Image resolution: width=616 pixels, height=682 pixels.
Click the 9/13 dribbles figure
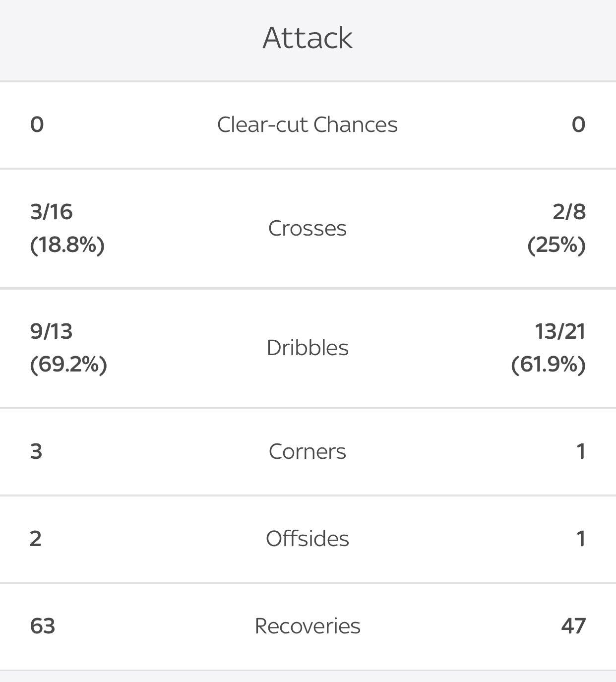(52, 331)
